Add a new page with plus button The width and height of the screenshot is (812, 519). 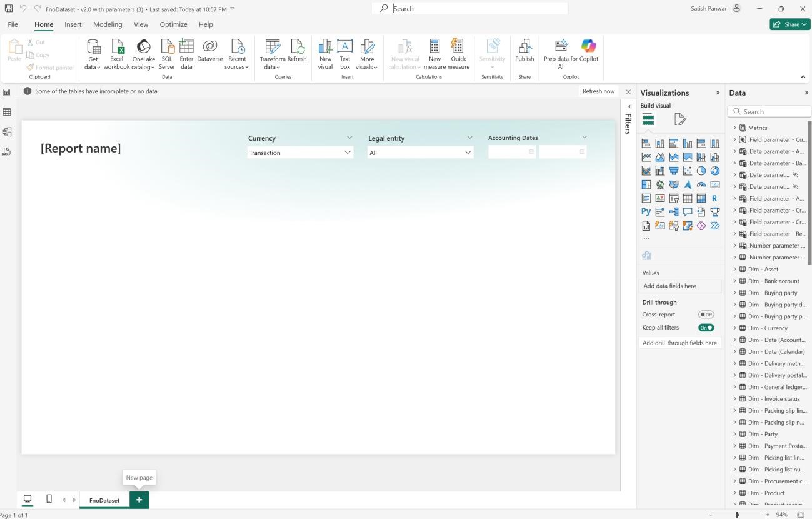pyautogui.click(x=139, y=500)
